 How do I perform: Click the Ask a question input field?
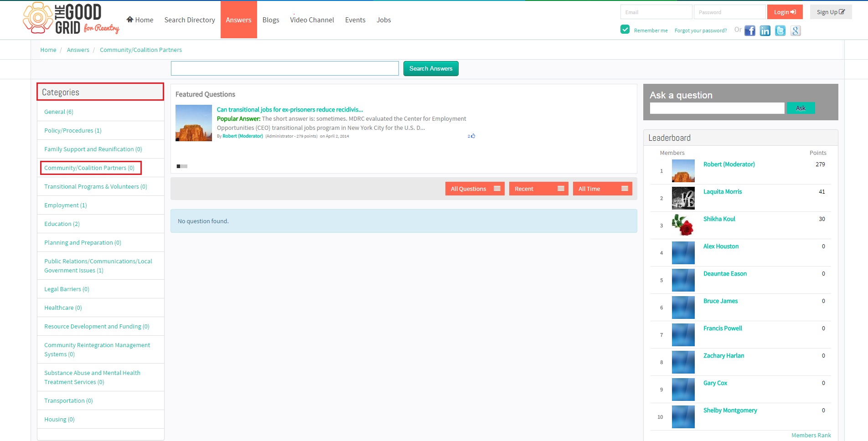pos(717,108)
